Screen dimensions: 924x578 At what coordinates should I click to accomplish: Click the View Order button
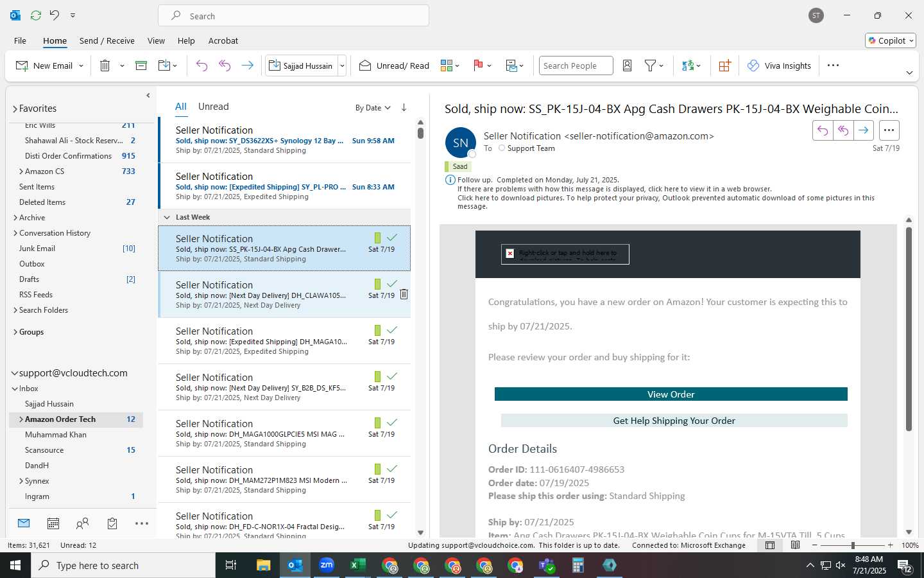click(x=671, y=394)
